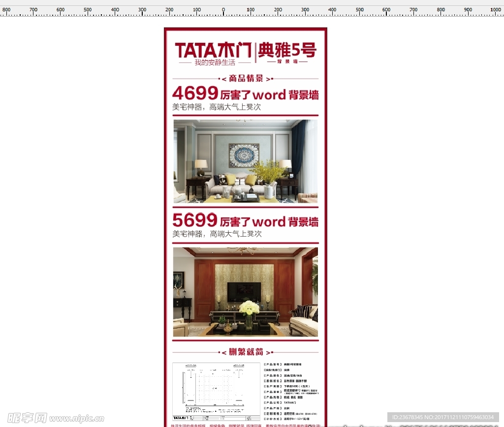504x427 pixels.
Task: Click the ID number watermark text
Action: [443, 417]
